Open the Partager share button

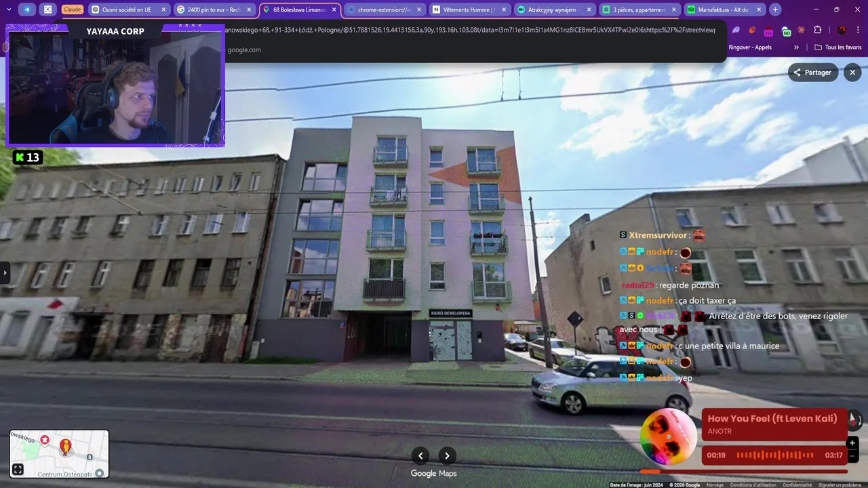812,73
